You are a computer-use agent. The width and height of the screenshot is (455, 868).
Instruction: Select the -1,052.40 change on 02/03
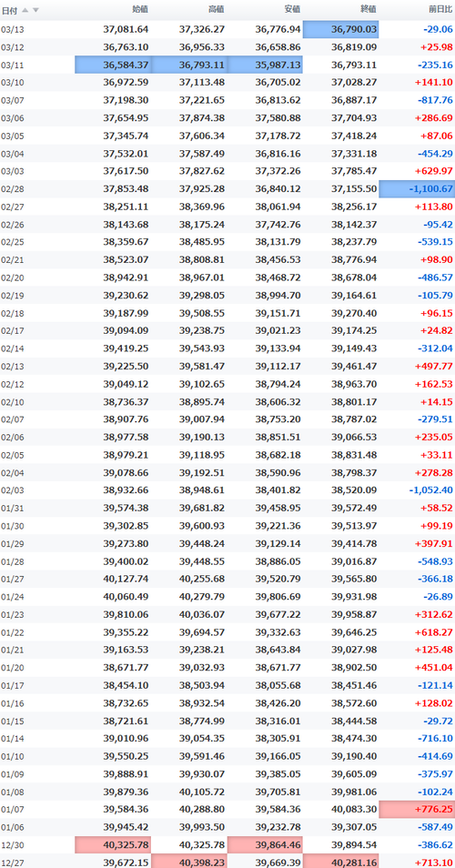click(x=431, y=490)
